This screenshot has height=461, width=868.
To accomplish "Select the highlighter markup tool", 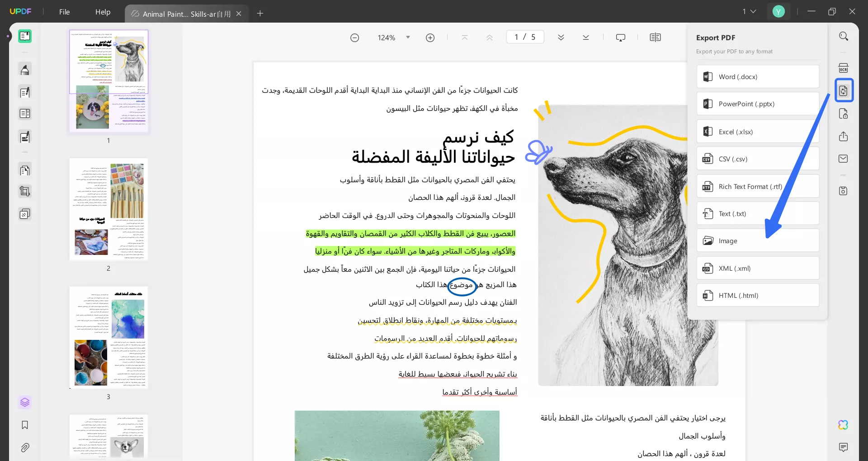I will [25, 69].
